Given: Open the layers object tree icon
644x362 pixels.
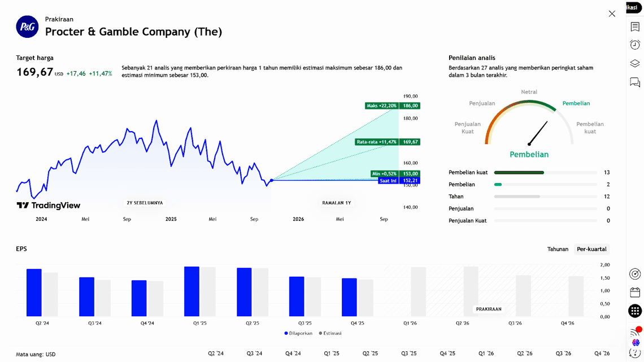Looking at the screenshot, I should (x=635, y=63).
